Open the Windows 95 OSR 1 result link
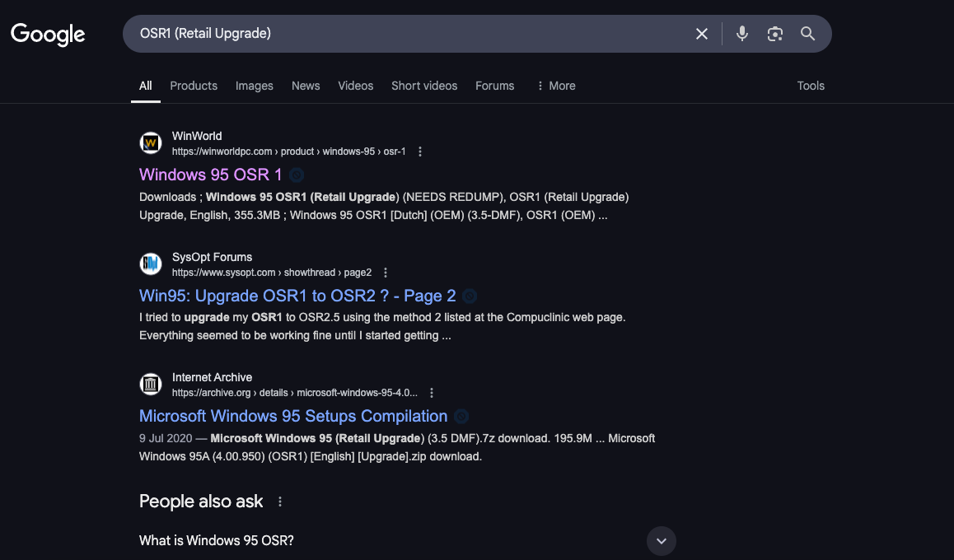 coord(211,175)
